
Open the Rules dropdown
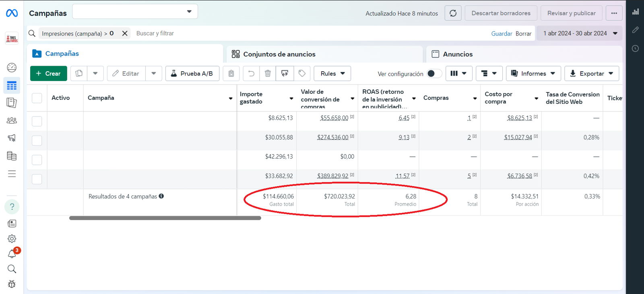(332, 73)
